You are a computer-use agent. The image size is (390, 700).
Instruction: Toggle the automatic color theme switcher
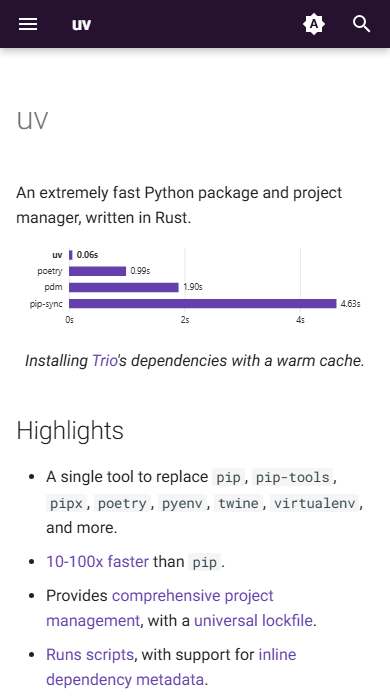[314, 24]
